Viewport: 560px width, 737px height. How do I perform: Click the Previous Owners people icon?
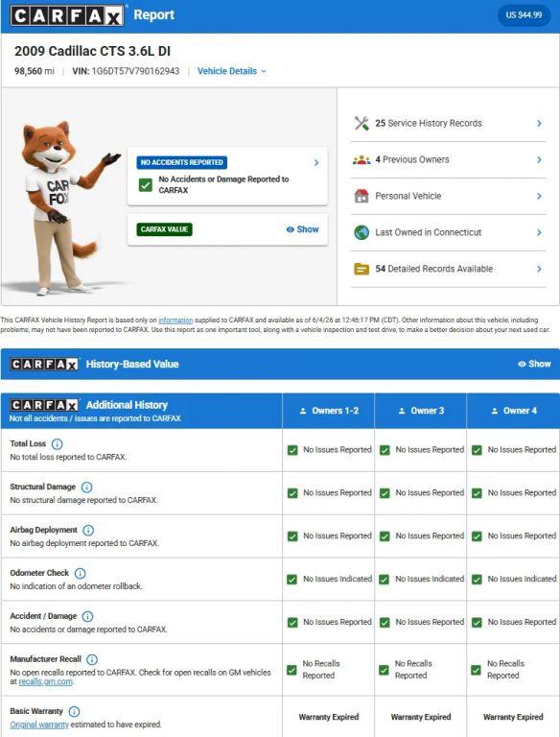tap(362, 160)
